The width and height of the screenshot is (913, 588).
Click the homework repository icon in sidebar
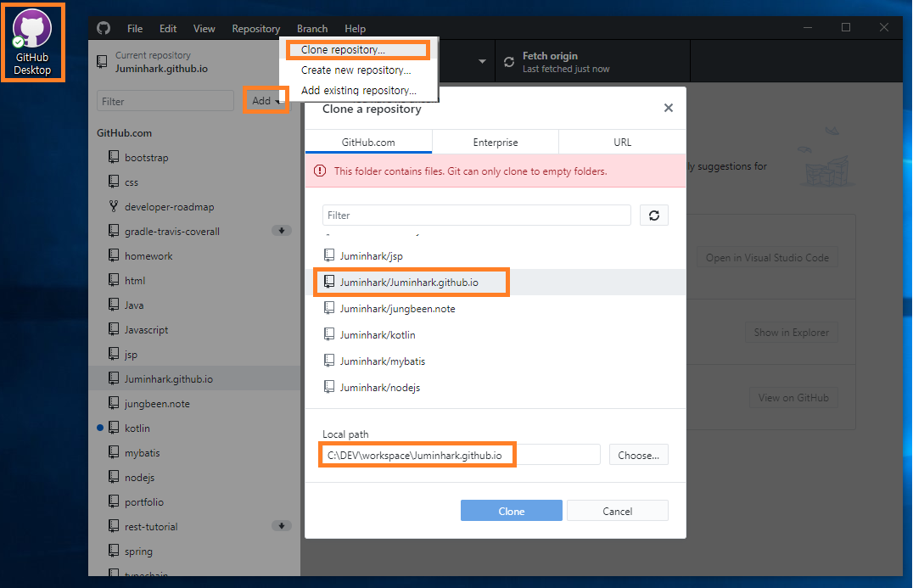coord(114,255)
